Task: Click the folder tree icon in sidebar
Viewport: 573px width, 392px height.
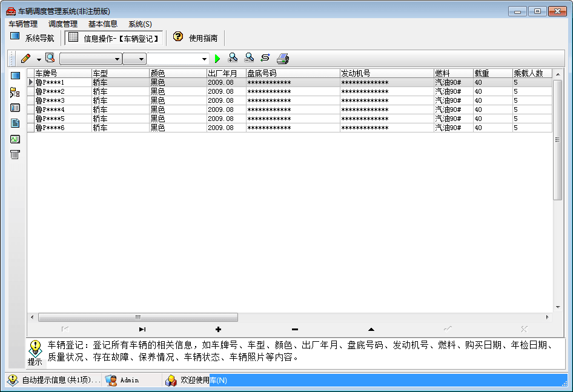Action: [x=15, y=93]
